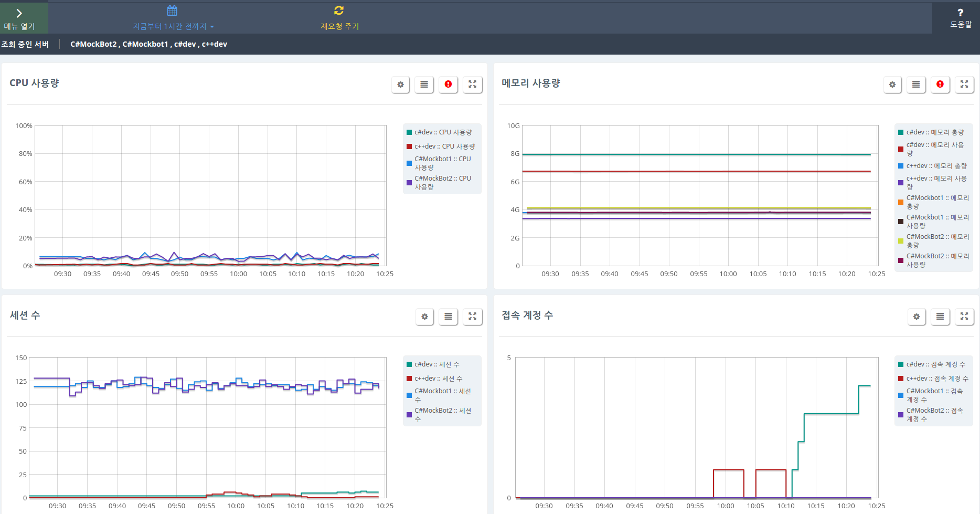The image size is (980, 514).
Task: Click c++dev :: 접속 계정 수 legend text
Action: [x=938, y=379]
